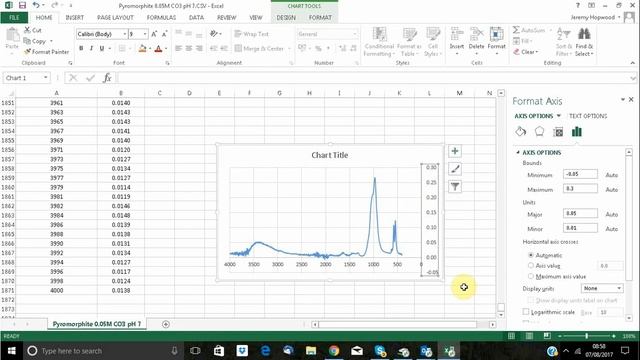Click Merge & Center button
Screen dimensions: 640x360
[x=260, y=48]
